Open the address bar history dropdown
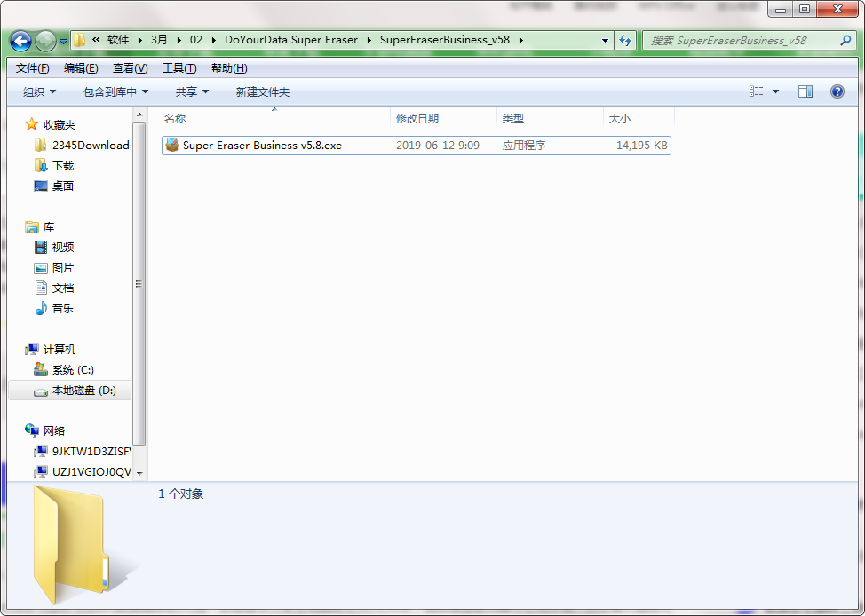This screenshot has height=616, width=865. [x=605, y=40]
